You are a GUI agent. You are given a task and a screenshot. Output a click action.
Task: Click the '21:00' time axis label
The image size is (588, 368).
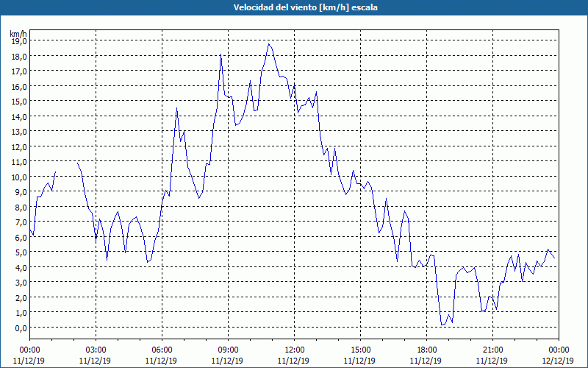click(492, 350)
